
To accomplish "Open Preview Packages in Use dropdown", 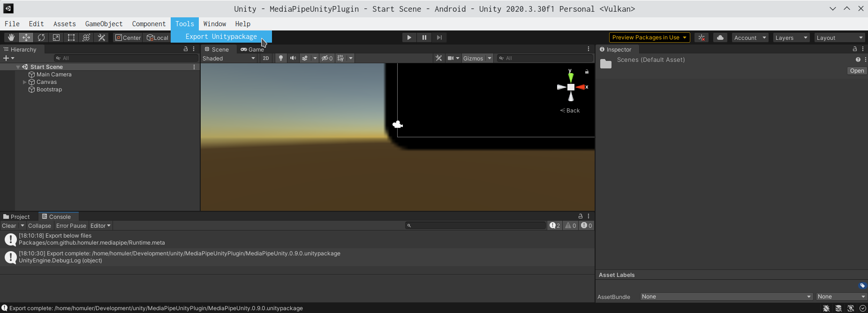I will pos(649,37).
